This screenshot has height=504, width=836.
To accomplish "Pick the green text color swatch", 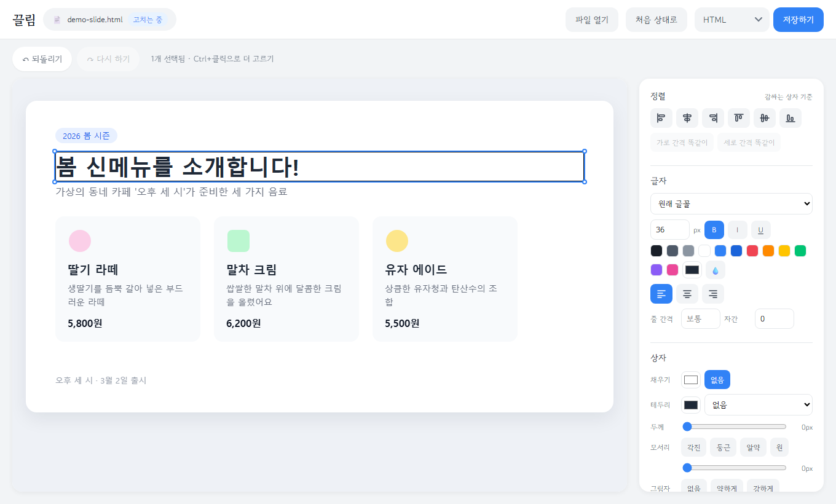I will point(800,251).
